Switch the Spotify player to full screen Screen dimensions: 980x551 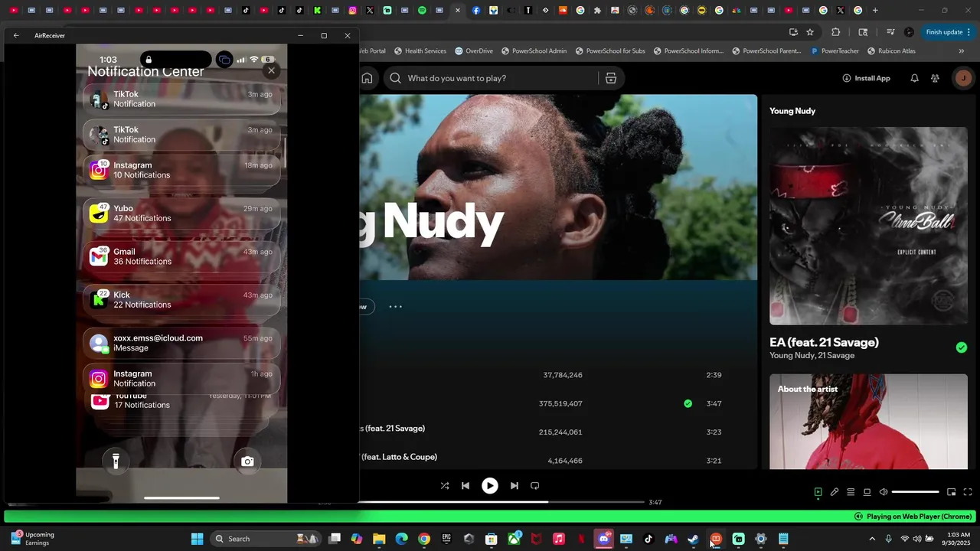(x=968, y=492)
